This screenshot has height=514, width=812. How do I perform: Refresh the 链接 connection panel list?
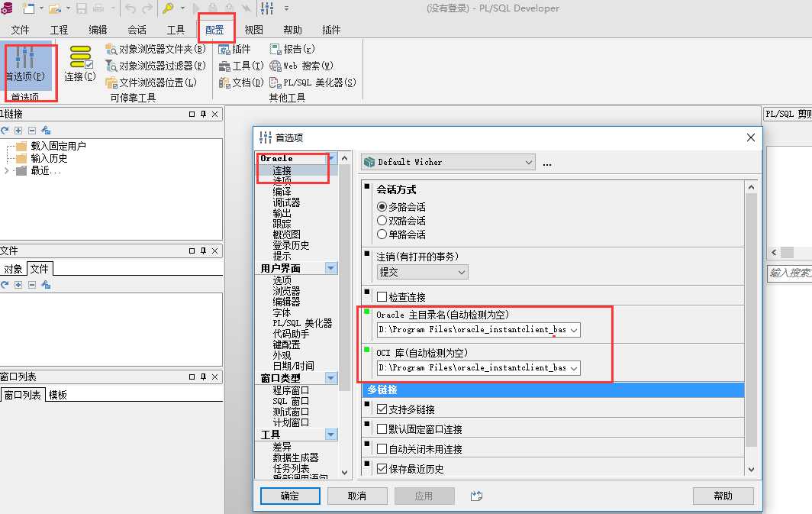pos(5,130)
